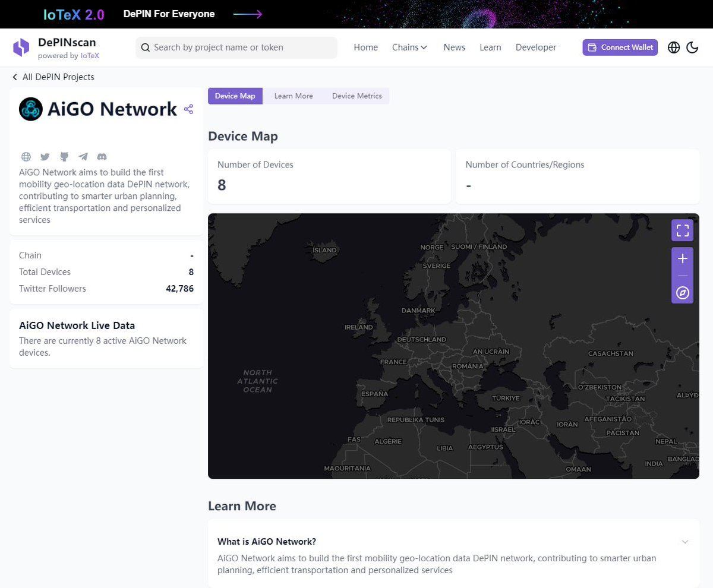Open the AiGO Network GitHub icon

64,157
